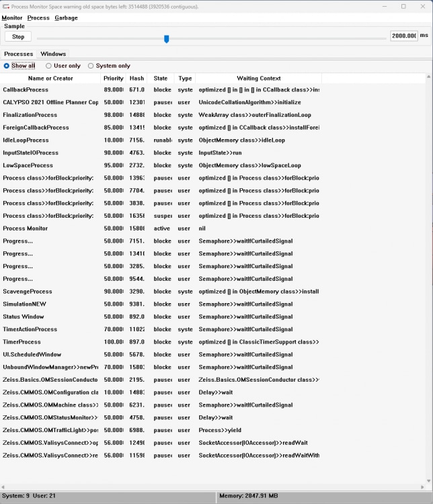Click the horizontal scrollbar left arrow
Image resolution: width=433 pixels, height=504 pixels.
click(3, 487)
